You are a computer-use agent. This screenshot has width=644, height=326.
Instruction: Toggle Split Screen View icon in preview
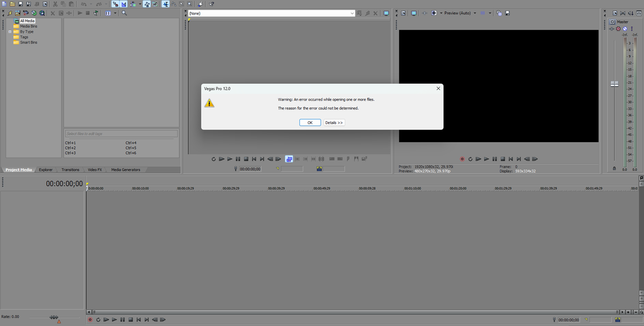(434, 13)
